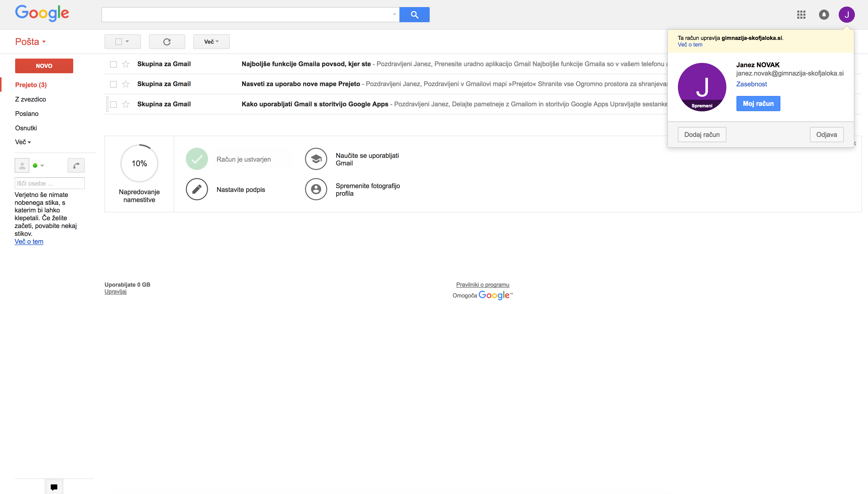This screenshot has width=868, height=494.
Task: Open the Osnutki drafts folder
Action: coord(26,128)
